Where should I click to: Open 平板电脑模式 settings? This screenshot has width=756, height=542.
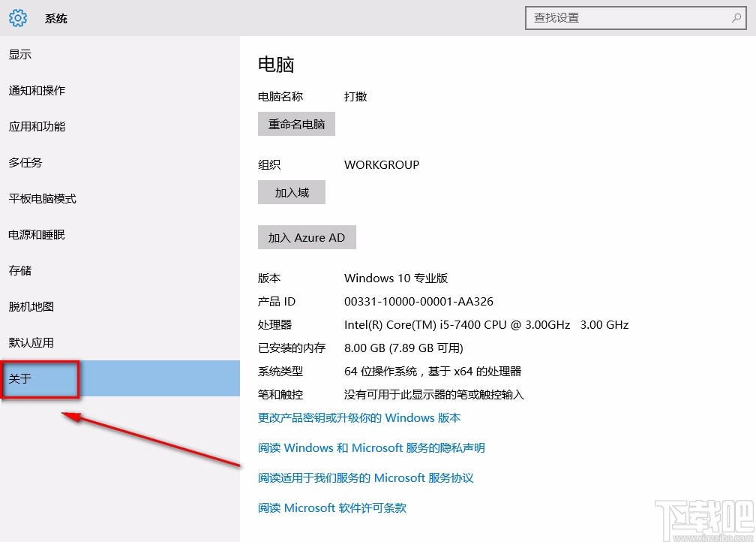41,198
